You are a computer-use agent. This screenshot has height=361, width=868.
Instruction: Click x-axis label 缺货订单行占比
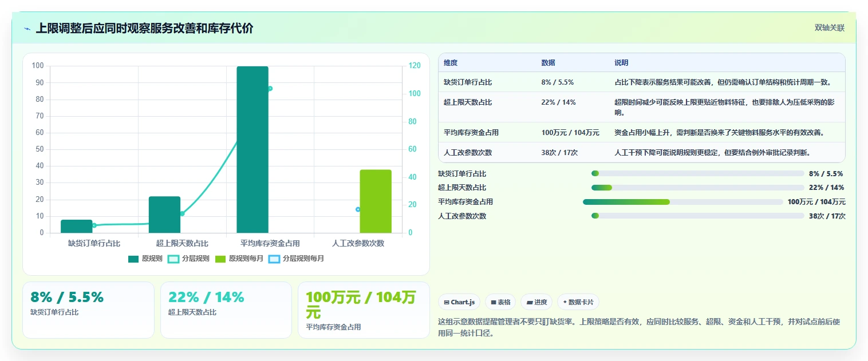point(94,243)
